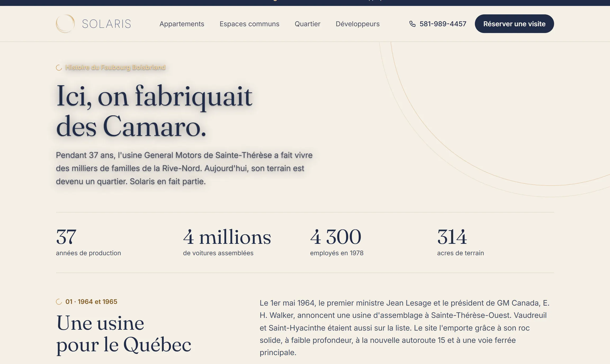
Task: Click the 4 millions figure
Action: click(x=227, y=237)
